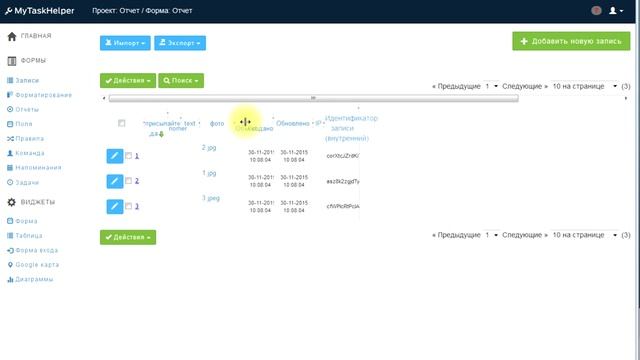
Task: Click the Google карта pin icon
Action: point(10,264)
